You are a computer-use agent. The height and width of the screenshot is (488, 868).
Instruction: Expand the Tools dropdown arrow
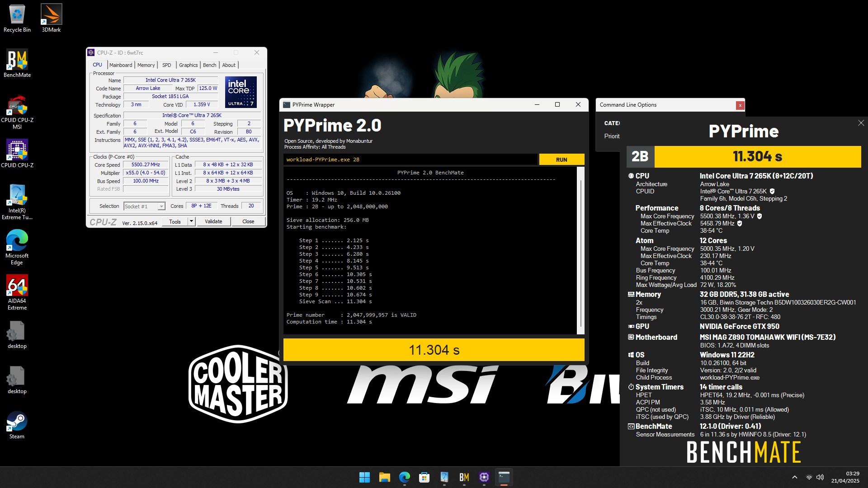(191, 221)
